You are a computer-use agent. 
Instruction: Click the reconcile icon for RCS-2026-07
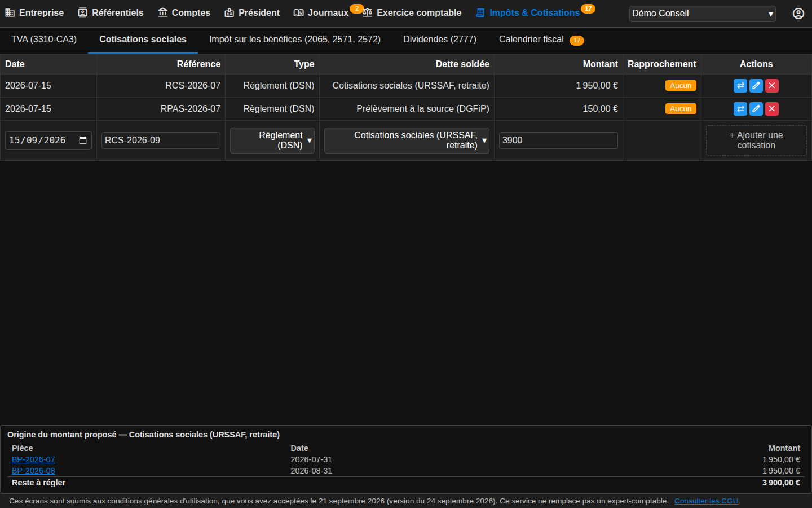tap(740, 86)
